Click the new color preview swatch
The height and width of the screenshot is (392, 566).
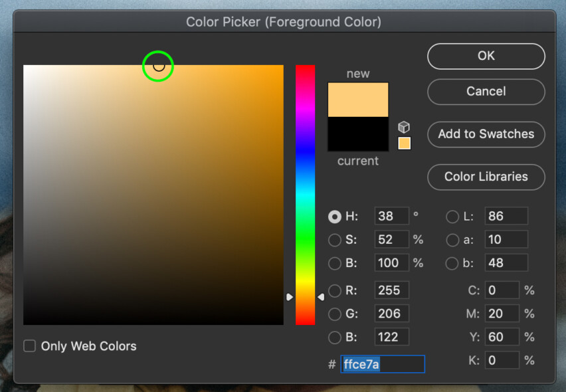click(357, 98)
